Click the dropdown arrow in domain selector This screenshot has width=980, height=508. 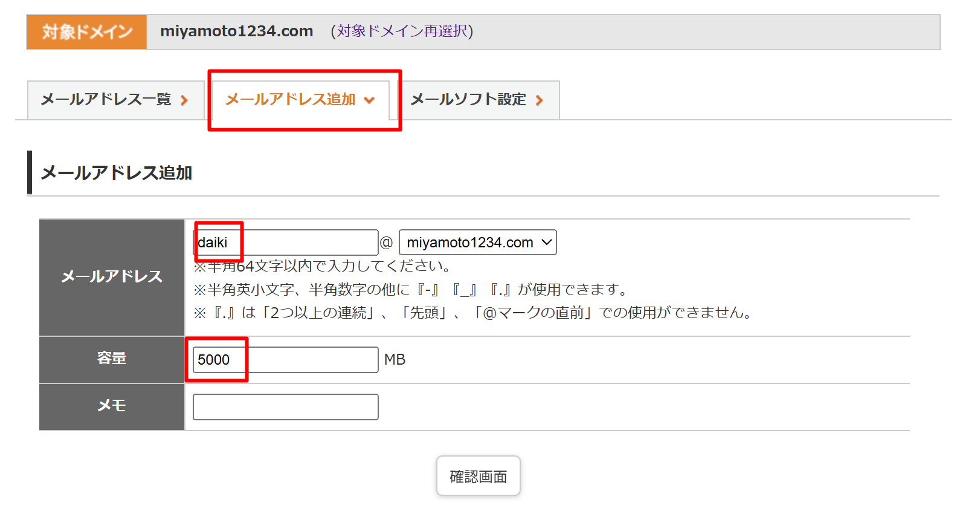546,243
